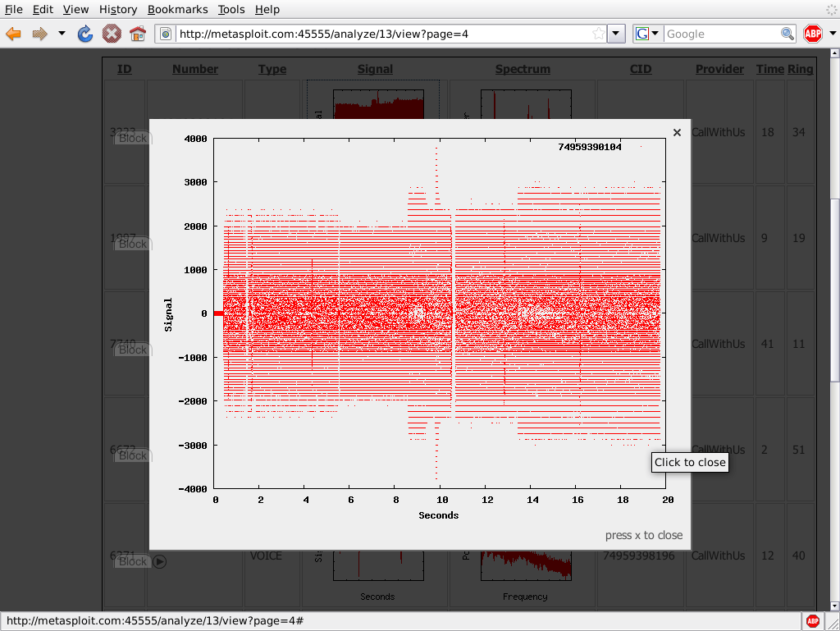840x631 pixels.
Task: Click inside the Google search field
Action: pyautogui.click(x=720, y=34)
